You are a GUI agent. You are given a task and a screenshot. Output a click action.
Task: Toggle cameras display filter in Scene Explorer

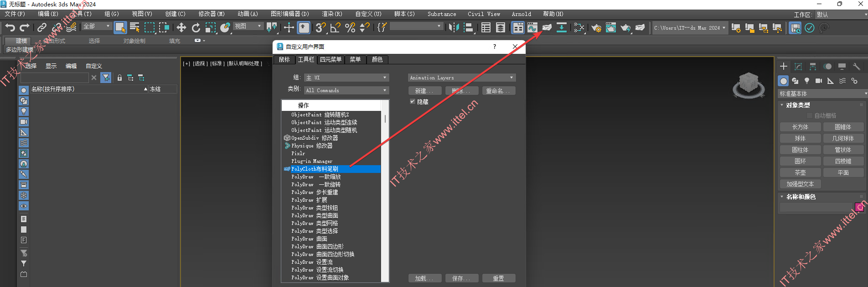click(24, 122)
